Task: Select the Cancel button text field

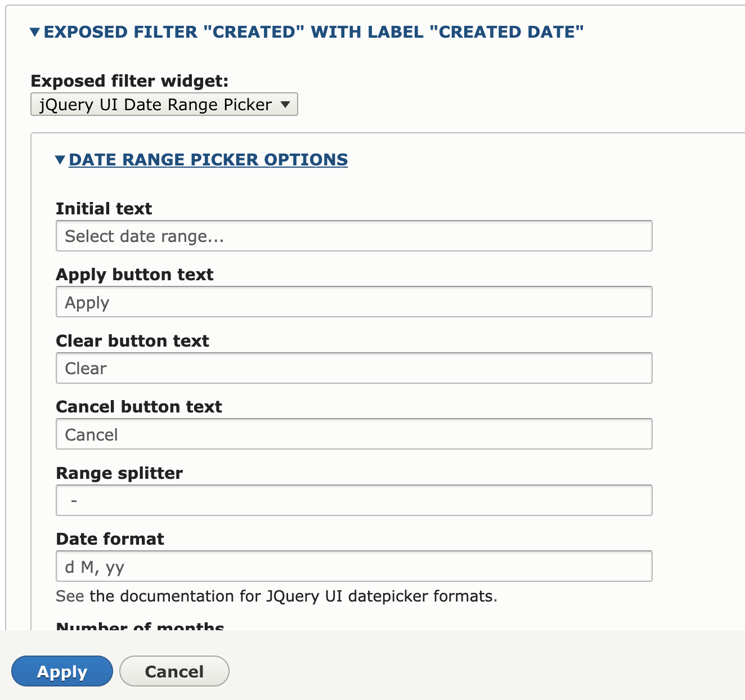Action: (353, 434)
